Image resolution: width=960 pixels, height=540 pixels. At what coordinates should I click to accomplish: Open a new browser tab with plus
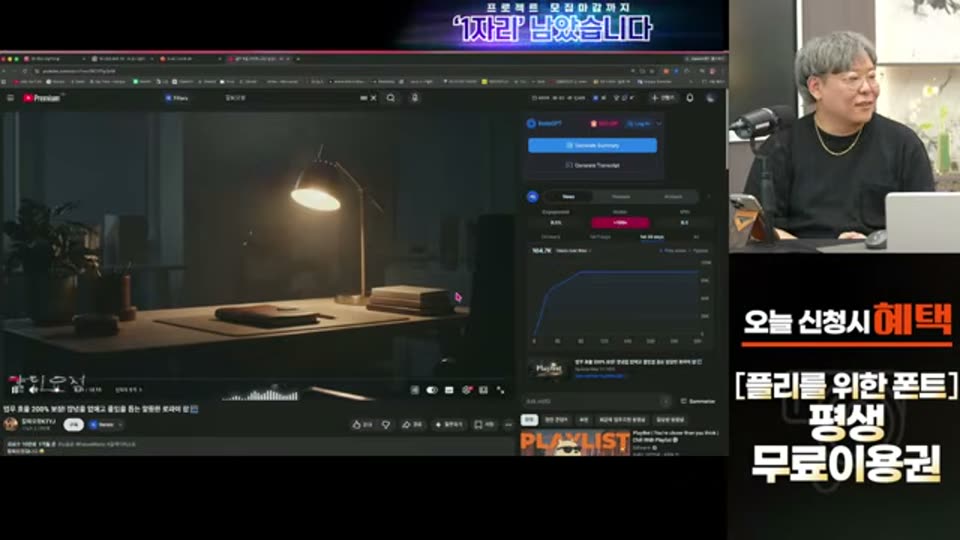(298, 59)
